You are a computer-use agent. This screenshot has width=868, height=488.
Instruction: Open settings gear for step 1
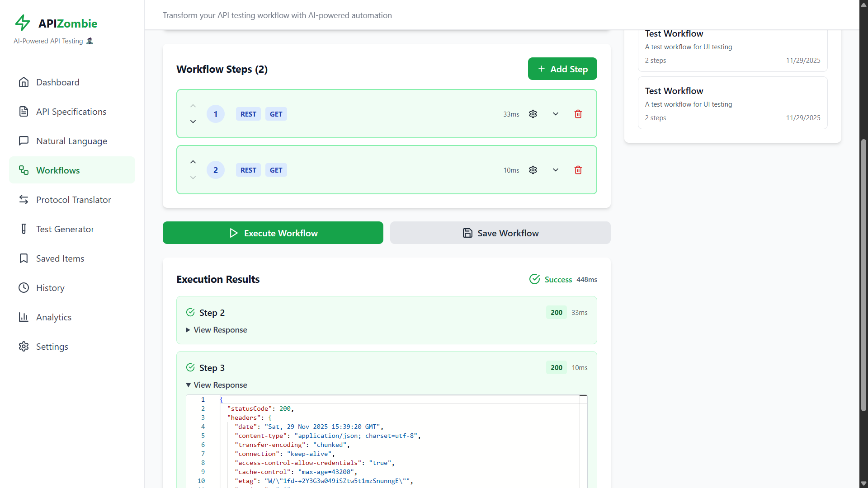[x=533, y=114]
